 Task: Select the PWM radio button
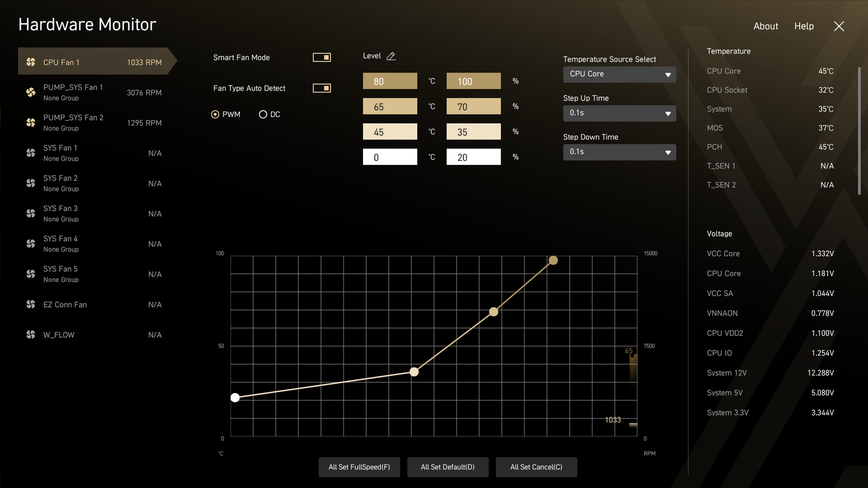click(215, 114)
